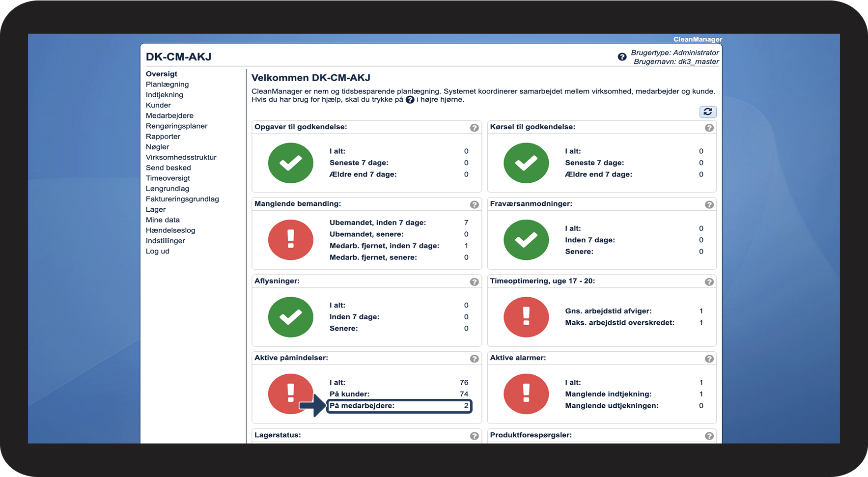Open help for Kørsel til godkendelse

click(x=709, y=128)
